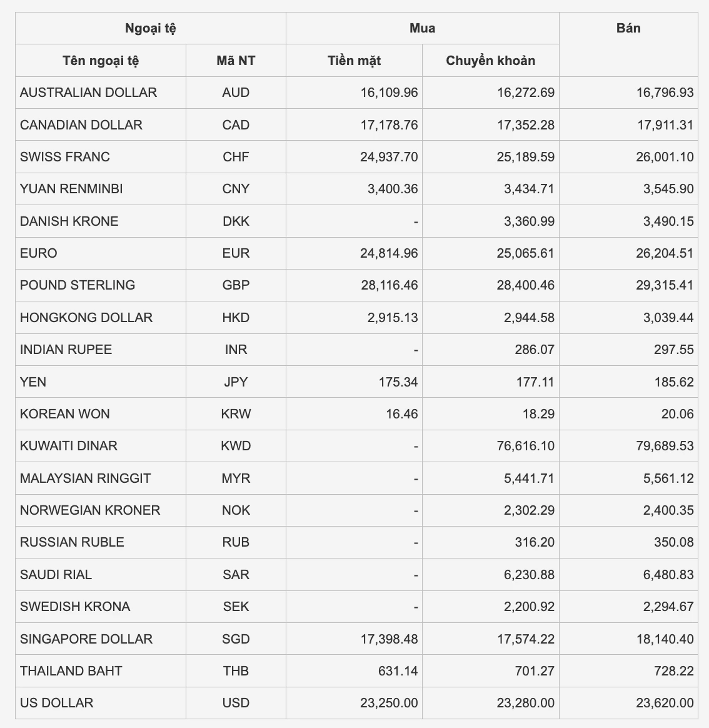Click the "Tiền mặt" column header
The image size is (709, 728).
tap(354, 61)
